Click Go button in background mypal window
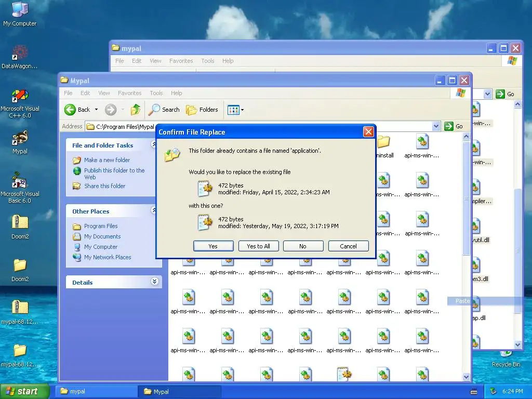The image size is (532, 399). click(x=505, y=94)
